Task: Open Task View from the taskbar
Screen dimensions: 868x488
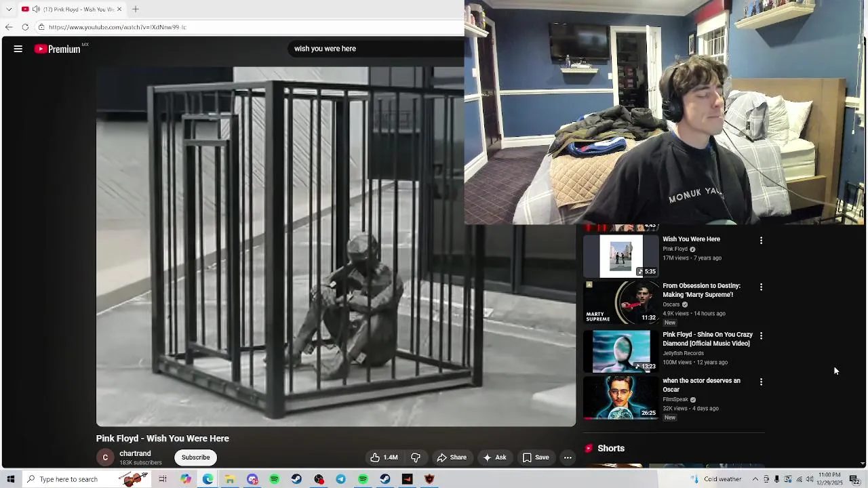Action: tap(163, 479)
